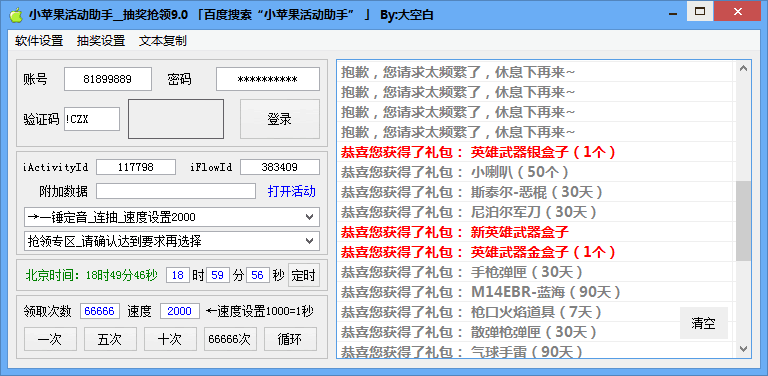Click the 打开活动 link
The image size is (768, 376).
tap(292, 191)
